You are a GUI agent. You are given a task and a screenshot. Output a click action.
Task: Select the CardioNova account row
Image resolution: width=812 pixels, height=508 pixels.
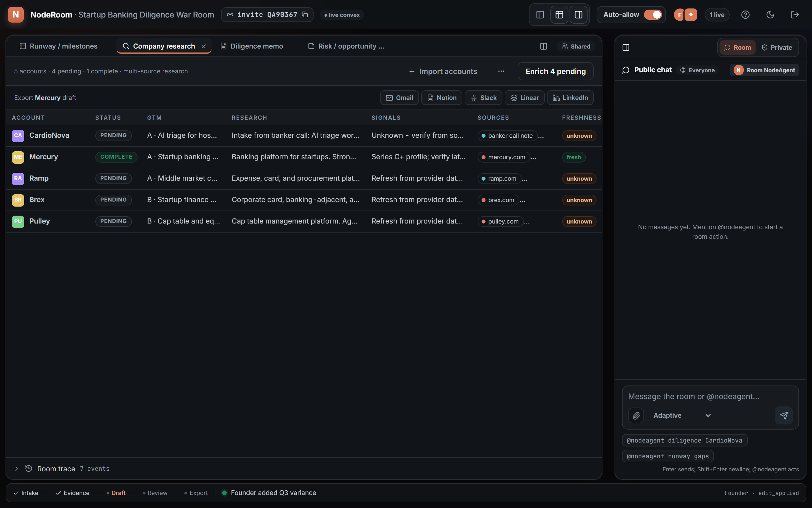[x=304, y=135]
